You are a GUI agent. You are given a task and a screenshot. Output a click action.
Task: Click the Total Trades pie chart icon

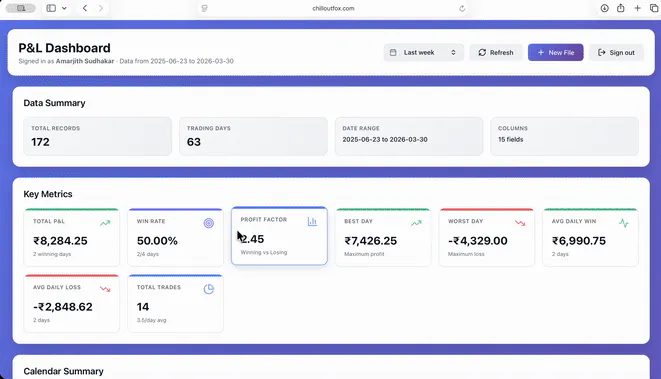[x=209, y=289]
